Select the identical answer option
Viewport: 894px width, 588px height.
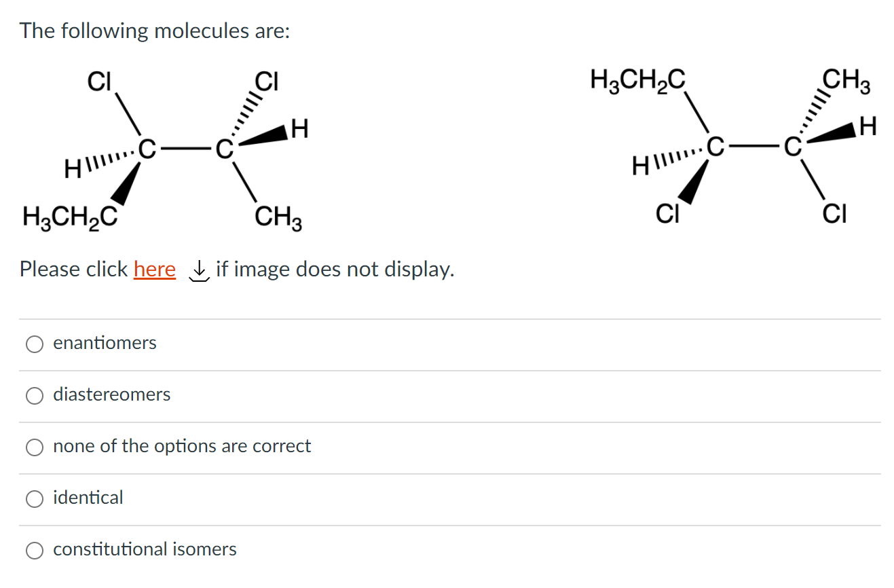35,498
